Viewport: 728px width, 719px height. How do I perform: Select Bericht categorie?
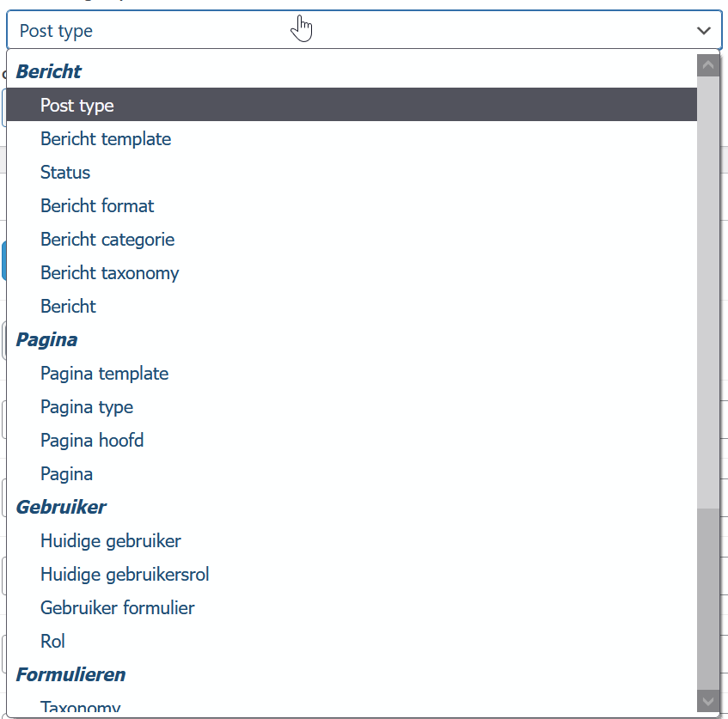click(x=107, y=239)
